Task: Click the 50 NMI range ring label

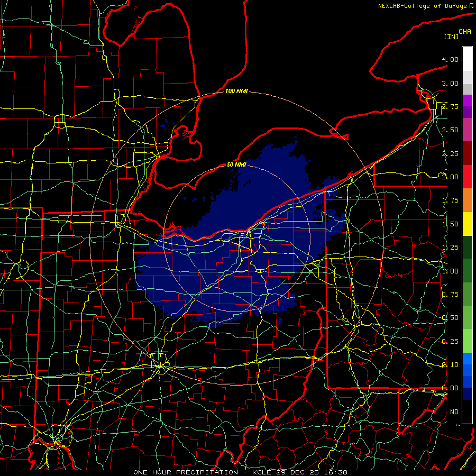Action: coord(236,164)
